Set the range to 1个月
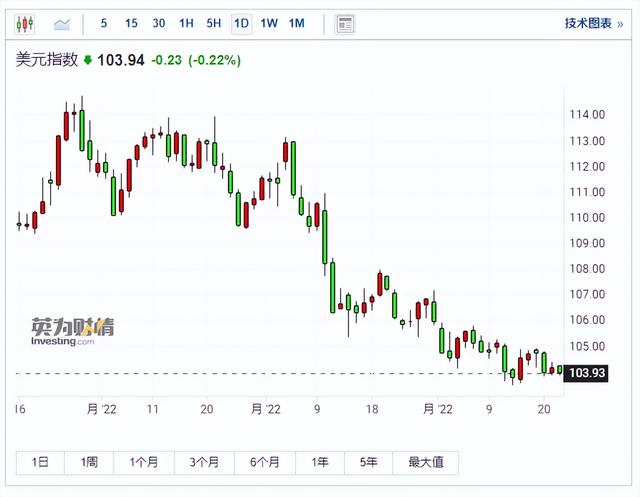The height and width of the screenshot is (497, 640). pyautogui.click(x=144, y=462)
